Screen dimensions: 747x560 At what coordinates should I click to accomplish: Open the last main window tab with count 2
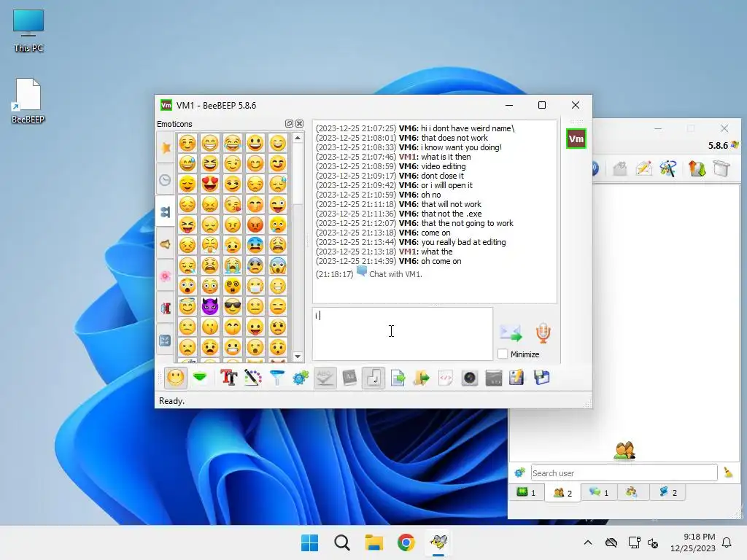[668, 492]
